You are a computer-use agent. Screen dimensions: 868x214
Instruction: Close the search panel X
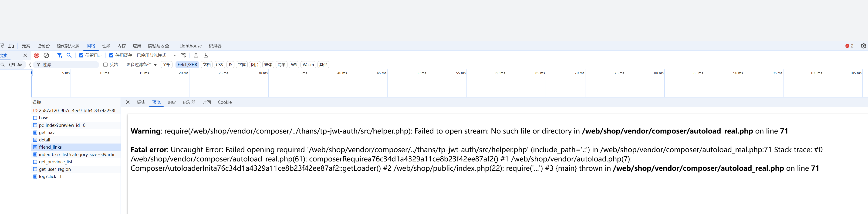click(x=25, y=55)
